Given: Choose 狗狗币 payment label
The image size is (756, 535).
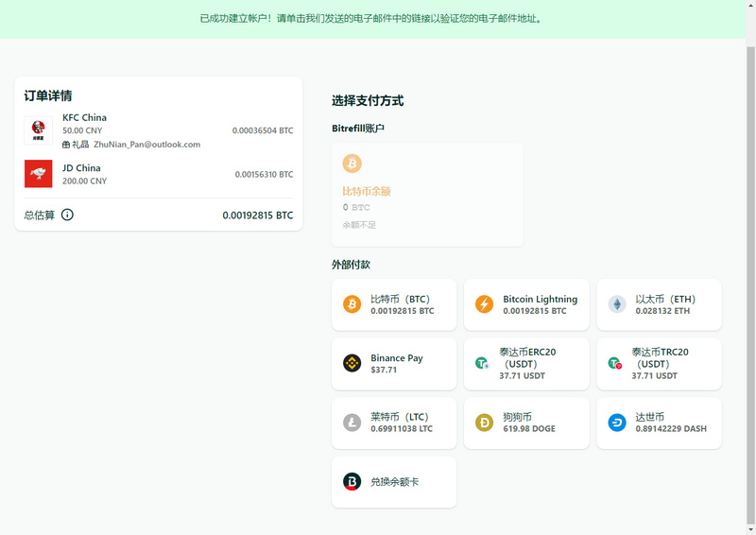Looking at the screenshot, I should click(517, 417).
